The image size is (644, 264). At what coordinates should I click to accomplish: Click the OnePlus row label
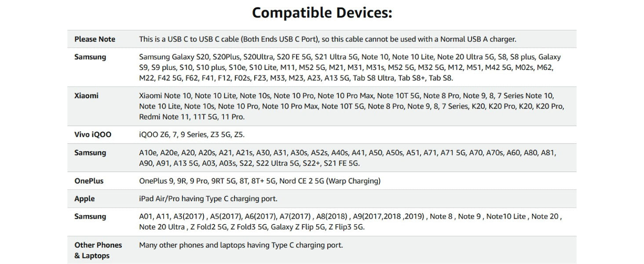[89, 181]
